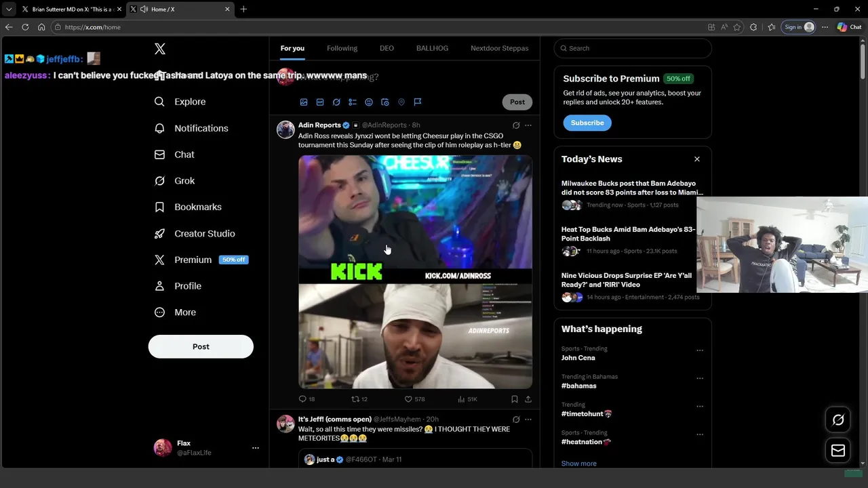Open Grok from the sidebar

click(175, 181)
